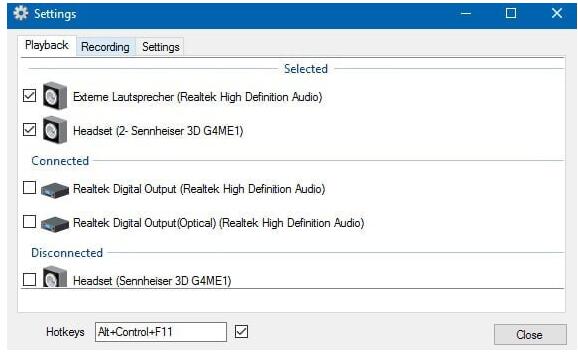Viewport: 578px width, 361px height.
Task: Maximize the Settings window
Action: tap(511, 13)
